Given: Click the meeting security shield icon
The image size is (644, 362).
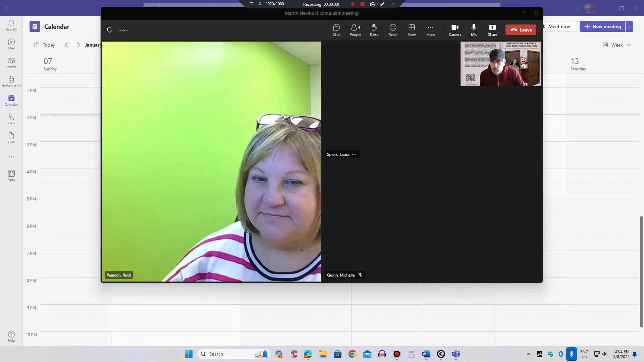Looking at the screenshot, I should (x=110, y=30).
